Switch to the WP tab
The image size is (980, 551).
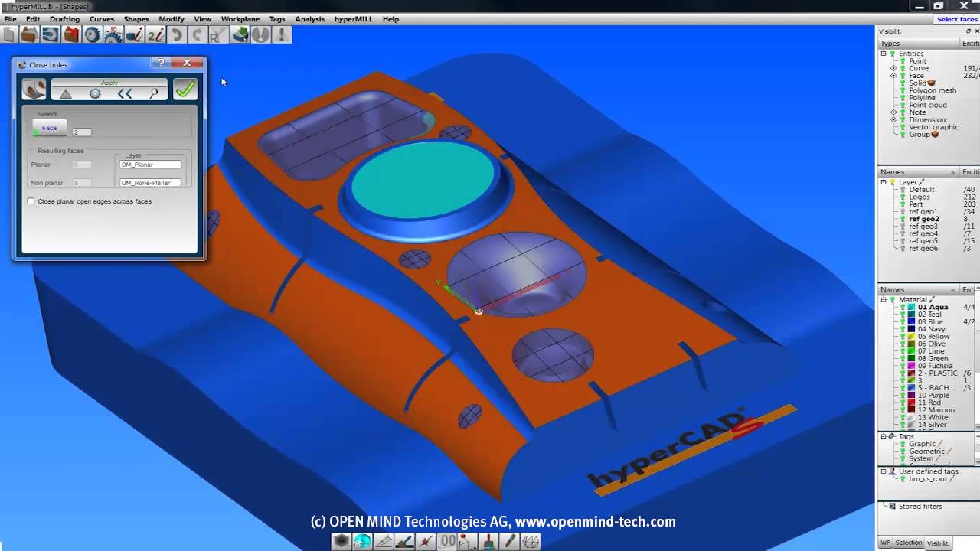click(885, 543)
